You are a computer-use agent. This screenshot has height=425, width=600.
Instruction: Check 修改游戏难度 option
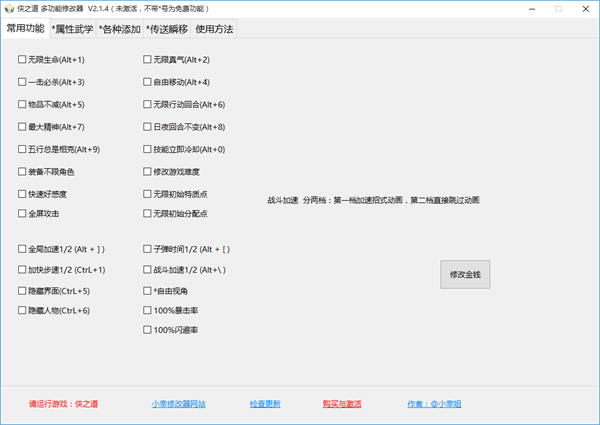coord(147,172)
